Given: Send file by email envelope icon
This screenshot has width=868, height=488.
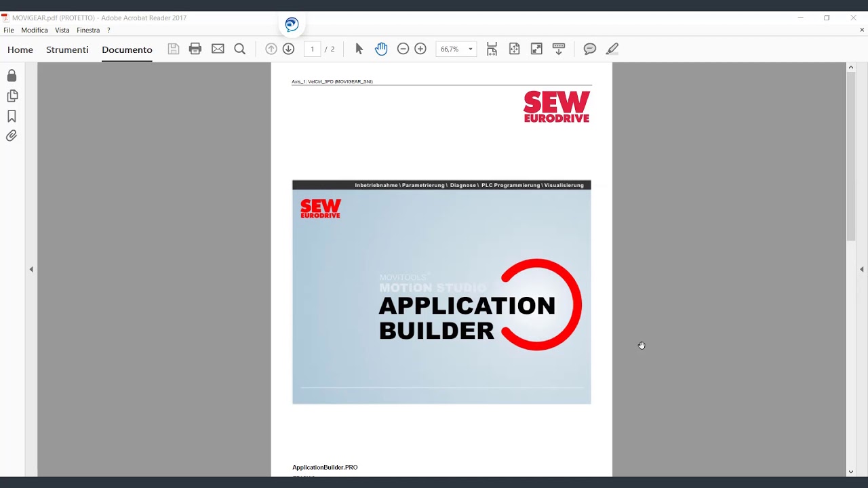Looking at the screenshot, I should coord(218,49).
